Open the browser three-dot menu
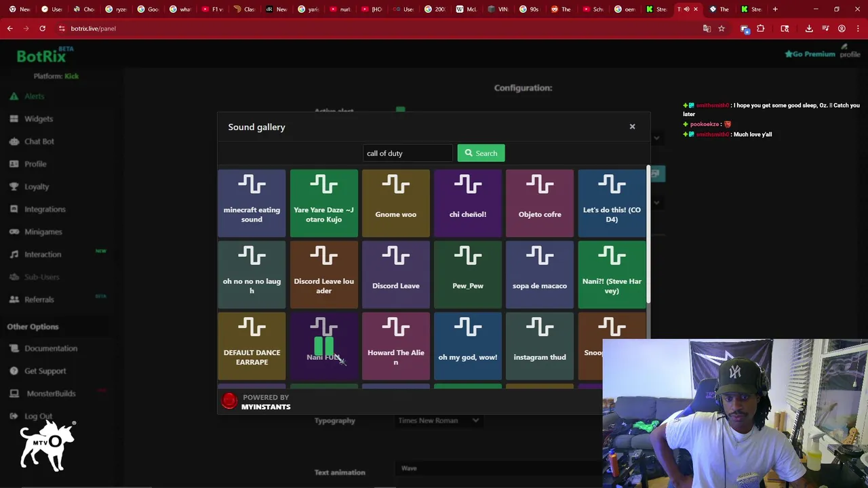This screenshot has width=868, height=488. pos(858,28)
